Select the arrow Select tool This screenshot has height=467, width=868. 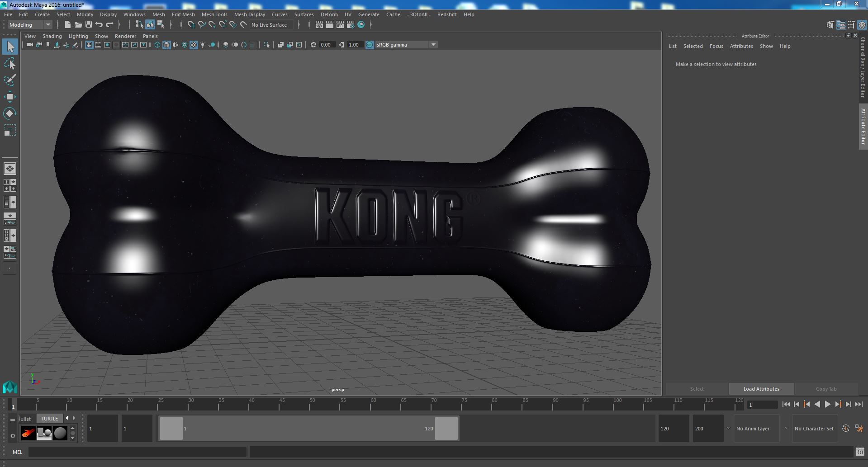point(10,47)
